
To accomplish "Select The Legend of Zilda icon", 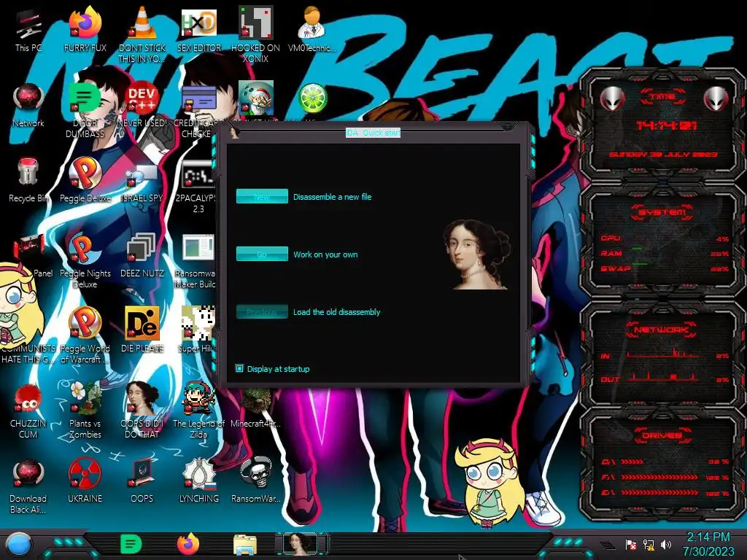I will point(198,411).
